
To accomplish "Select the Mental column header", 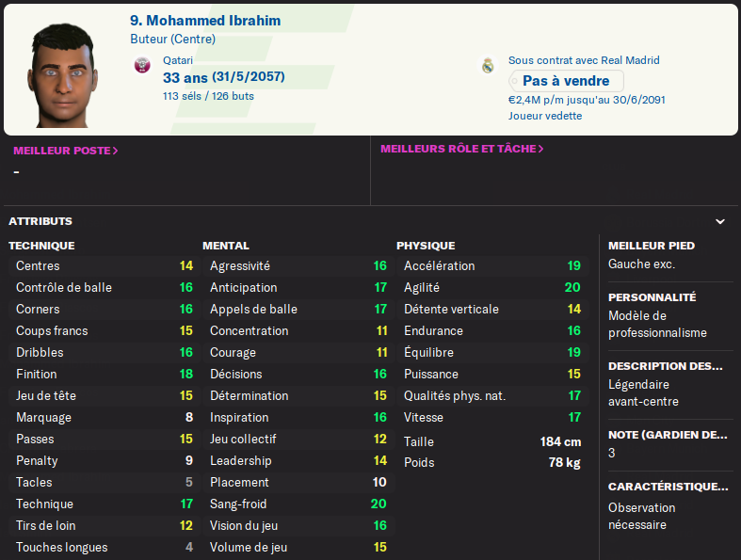I will tap(226, 246).
